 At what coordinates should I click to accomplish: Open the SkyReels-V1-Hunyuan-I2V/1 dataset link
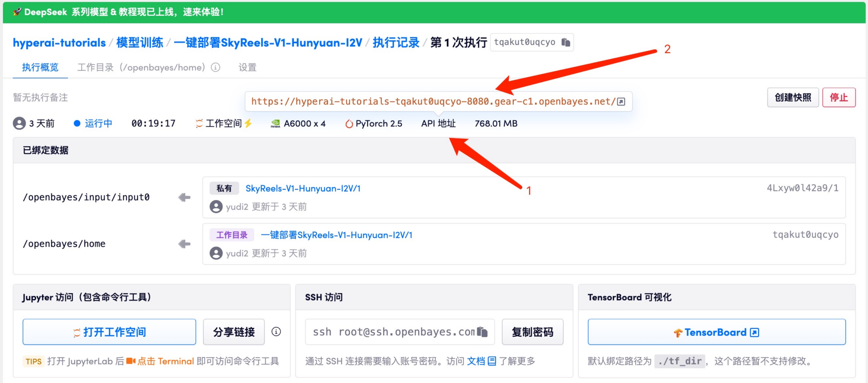coord(303,189)
